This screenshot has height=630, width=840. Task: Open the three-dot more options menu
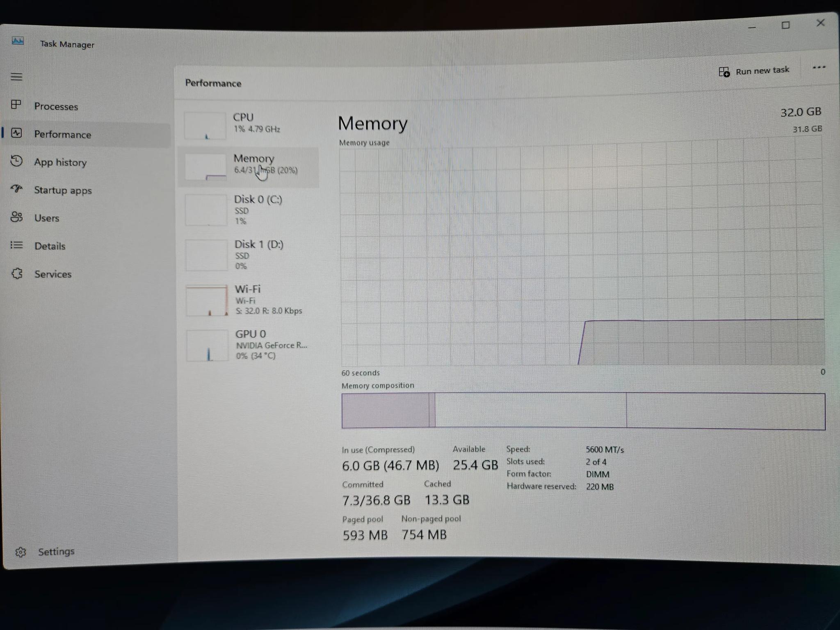click(x=819, y=68)
